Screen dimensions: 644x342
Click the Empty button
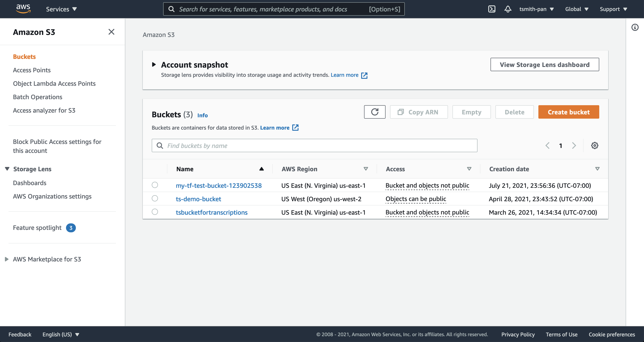click(x=471, y=112)
